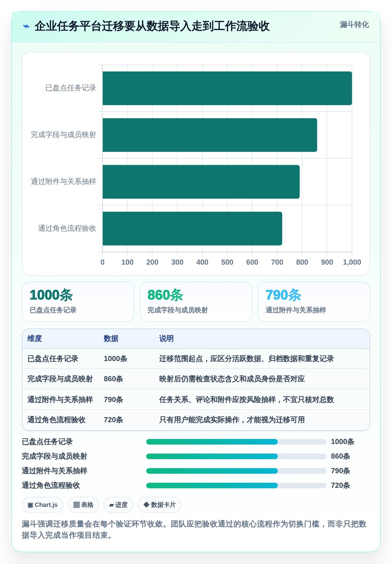The height and width of the screenshot is (564, 392).
Task: Click the 1000条 value in the table
Action: 116,359
